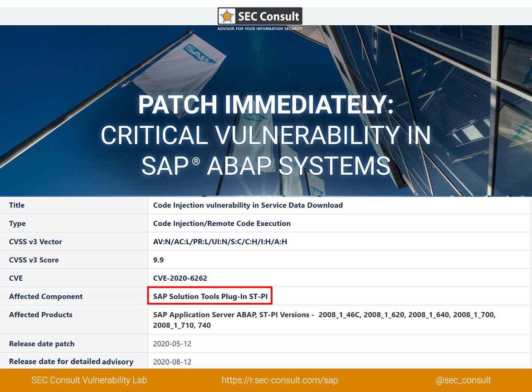
Task: Select 'Release date for detailed advisory' label
Action: point(71,361)
